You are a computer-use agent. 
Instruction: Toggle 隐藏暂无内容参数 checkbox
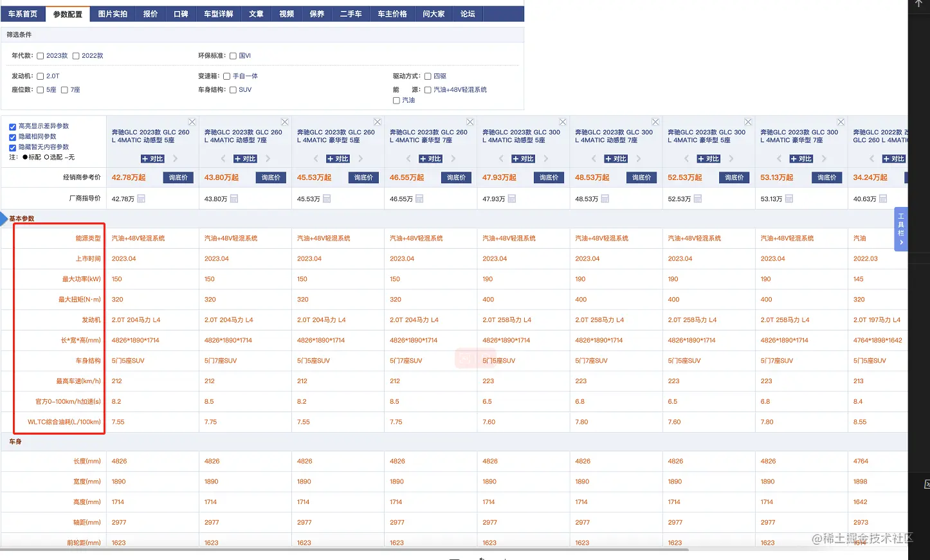click(x=12, y=147)
